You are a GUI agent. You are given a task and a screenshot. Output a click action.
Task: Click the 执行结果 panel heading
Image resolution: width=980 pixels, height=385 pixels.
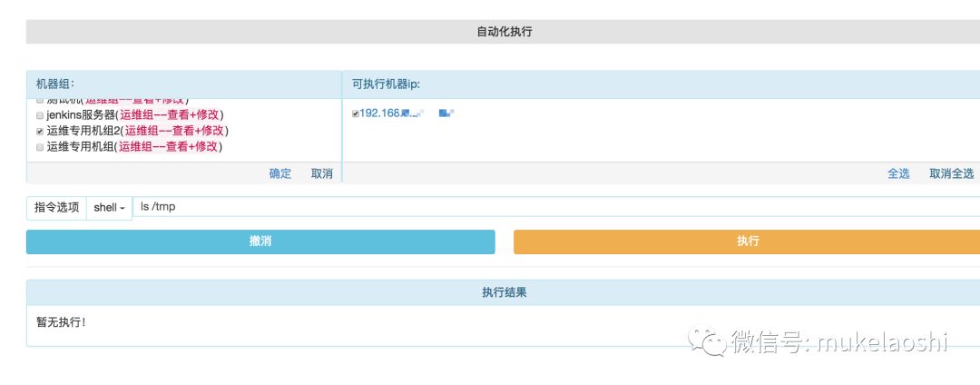[504, 292]
